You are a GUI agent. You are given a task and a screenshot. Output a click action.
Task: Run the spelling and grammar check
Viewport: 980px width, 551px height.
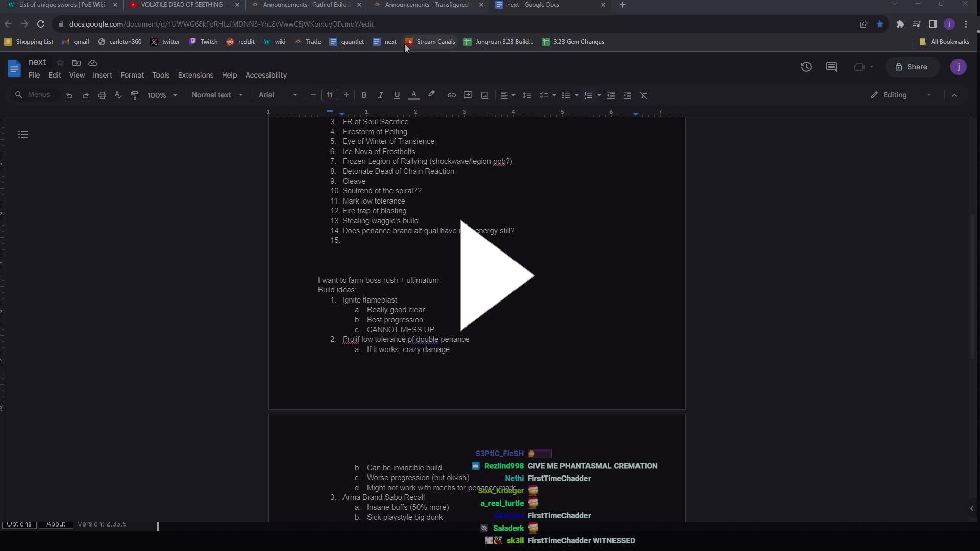point(118,95)
